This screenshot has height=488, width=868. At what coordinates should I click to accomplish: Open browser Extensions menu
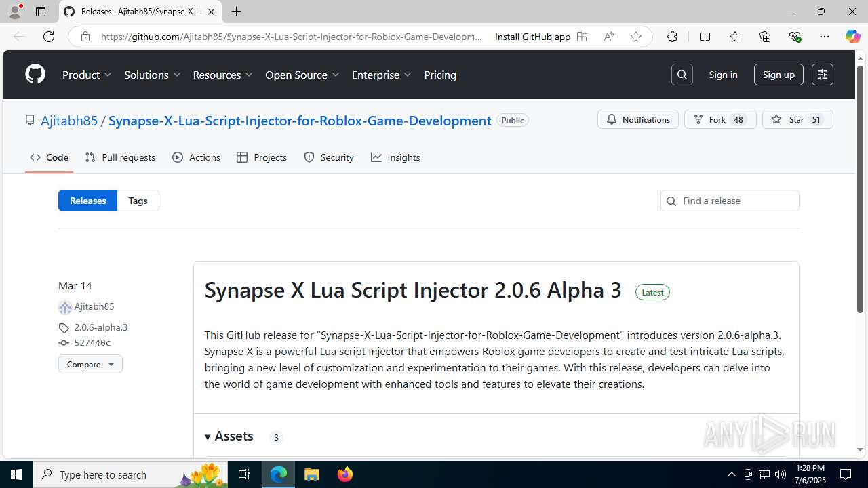tap(672, 37)
